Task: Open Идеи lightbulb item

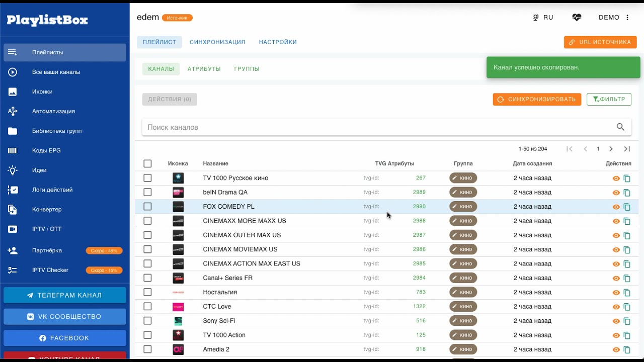Action: point(65,170)
